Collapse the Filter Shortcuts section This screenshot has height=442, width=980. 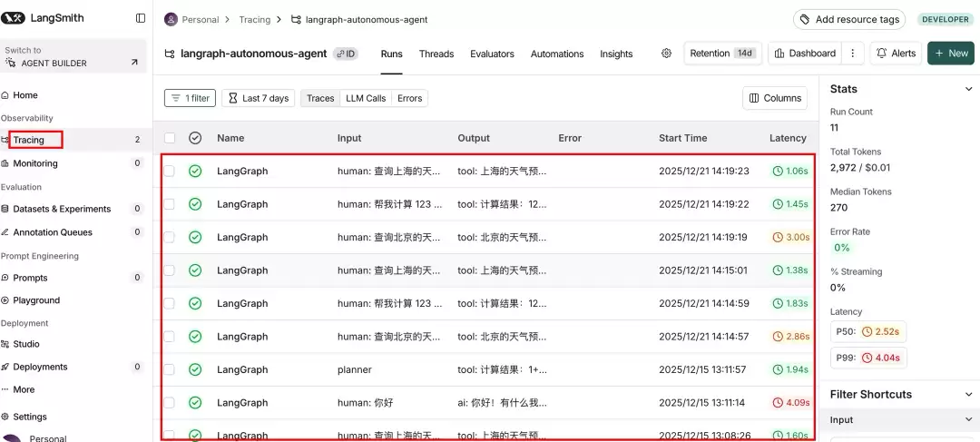click(x=969, y=395)
